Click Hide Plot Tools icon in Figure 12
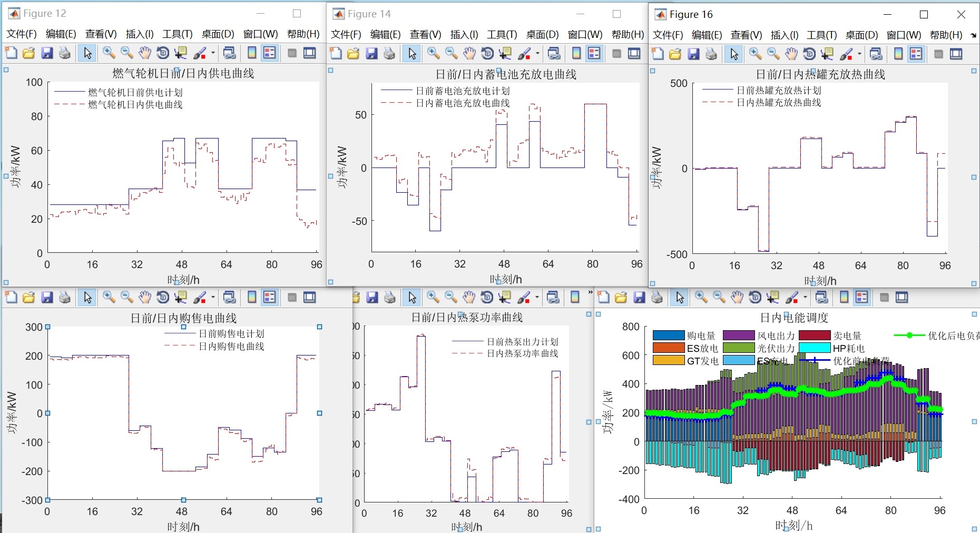 point(292,53)
